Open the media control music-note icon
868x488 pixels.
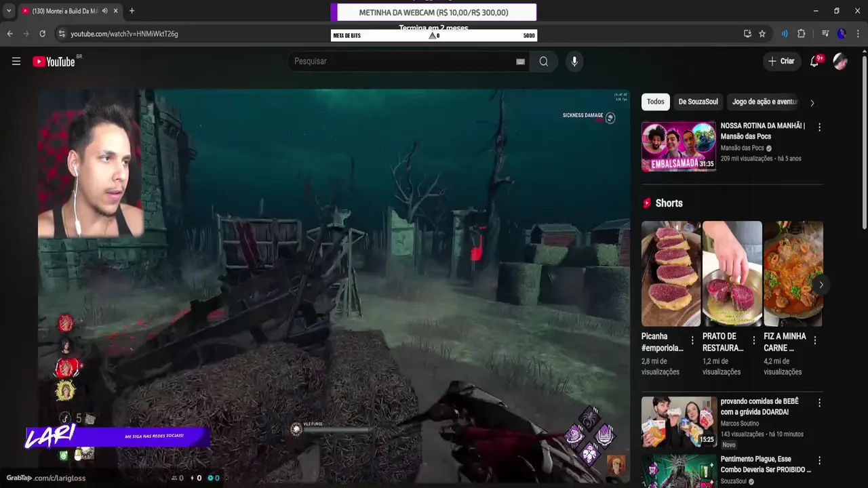(x=825, y=33)
